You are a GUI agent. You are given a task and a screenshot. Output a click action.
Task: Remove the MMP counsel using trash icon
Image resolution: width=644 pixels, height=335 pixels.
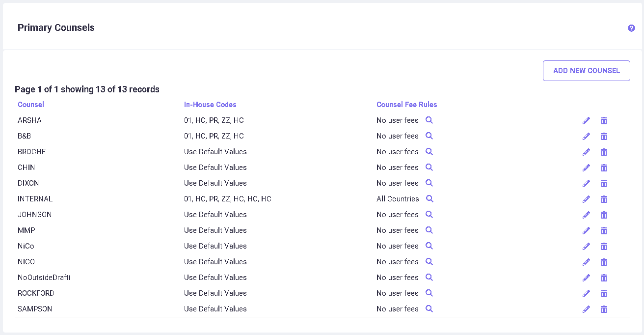(x=604, y=231)
